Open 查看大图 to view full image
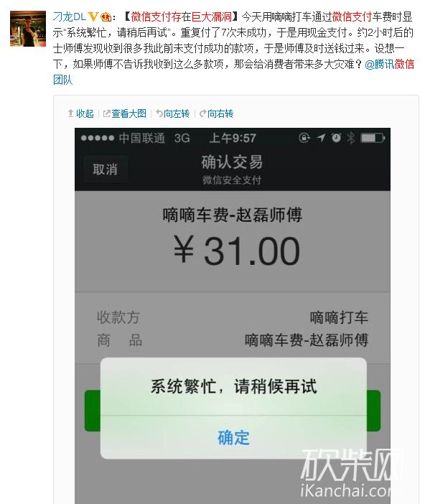 [129, 113]
